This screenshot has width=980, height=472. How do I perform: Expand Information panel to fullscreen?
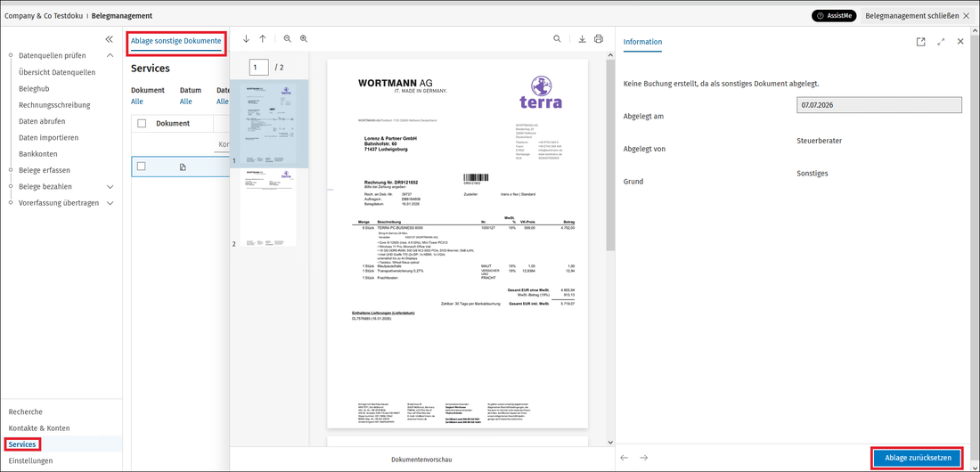point(942,41)
